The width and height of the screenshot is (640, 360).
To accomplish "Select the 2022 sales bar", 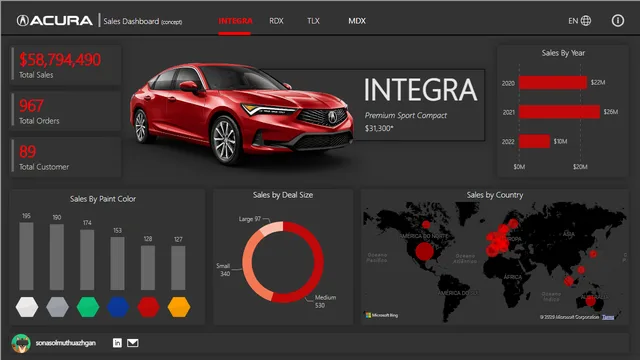I will 534,141.
